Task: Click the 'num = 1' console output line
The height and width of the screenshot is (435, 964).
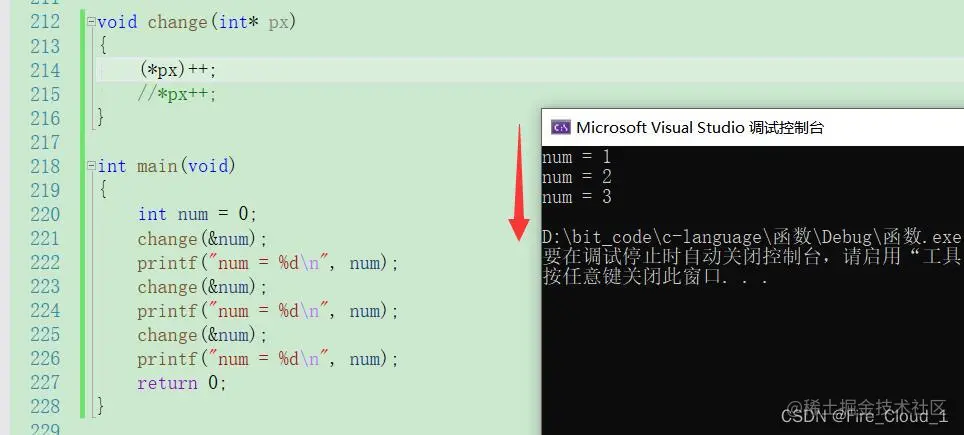Action: point(577,157)
